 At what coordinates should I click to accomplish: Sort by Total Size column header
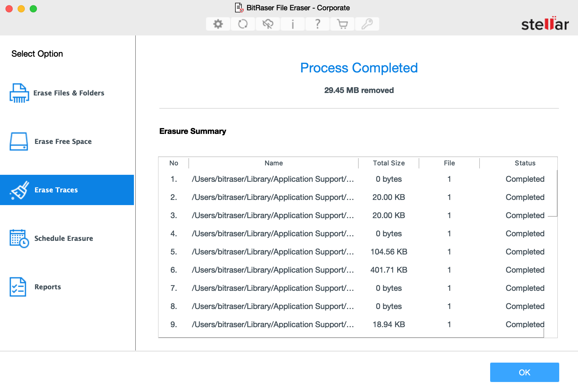389,163
